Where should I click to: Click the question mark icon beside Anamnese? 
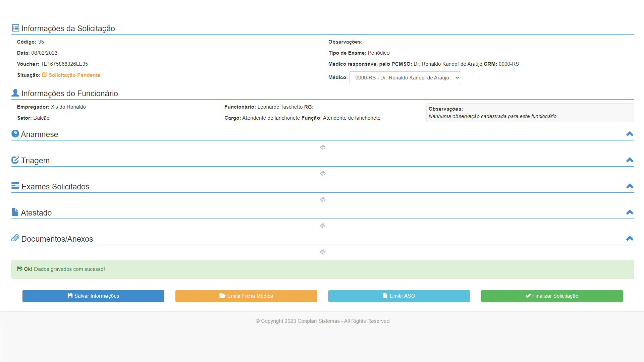pos(15,134)
